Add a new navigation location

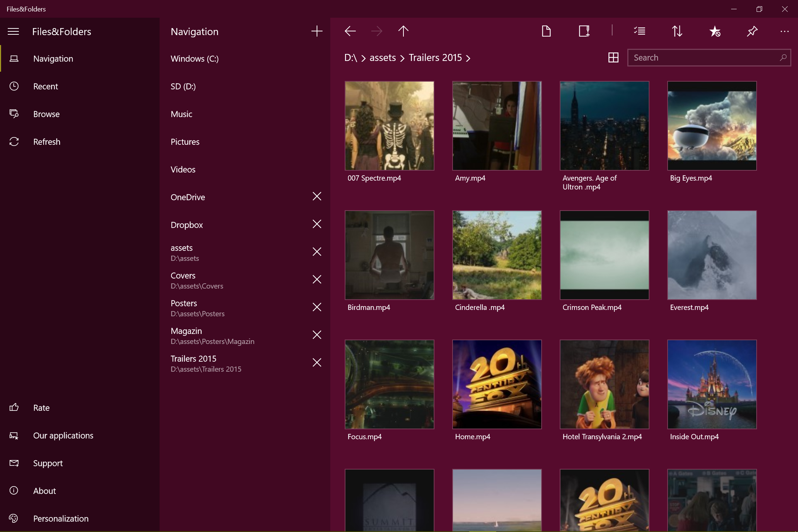pos(317,31)
